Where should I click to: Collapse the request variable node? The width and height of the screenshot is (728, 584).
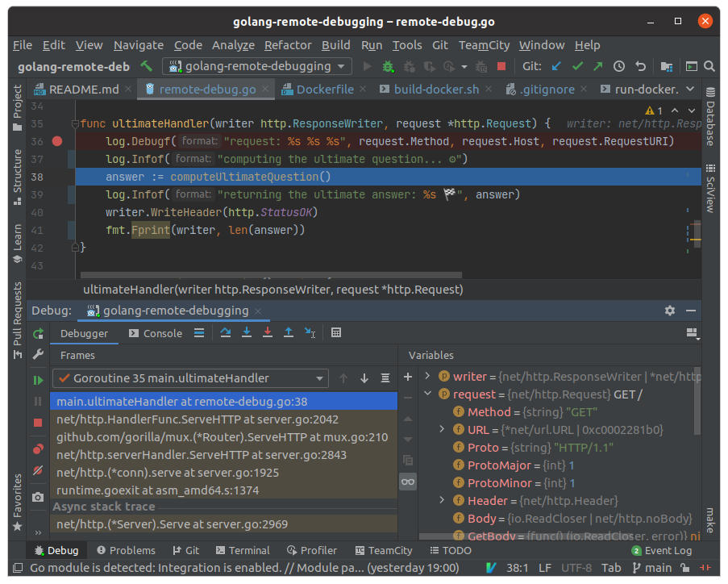pyautogui.click(x=428, y=394)
